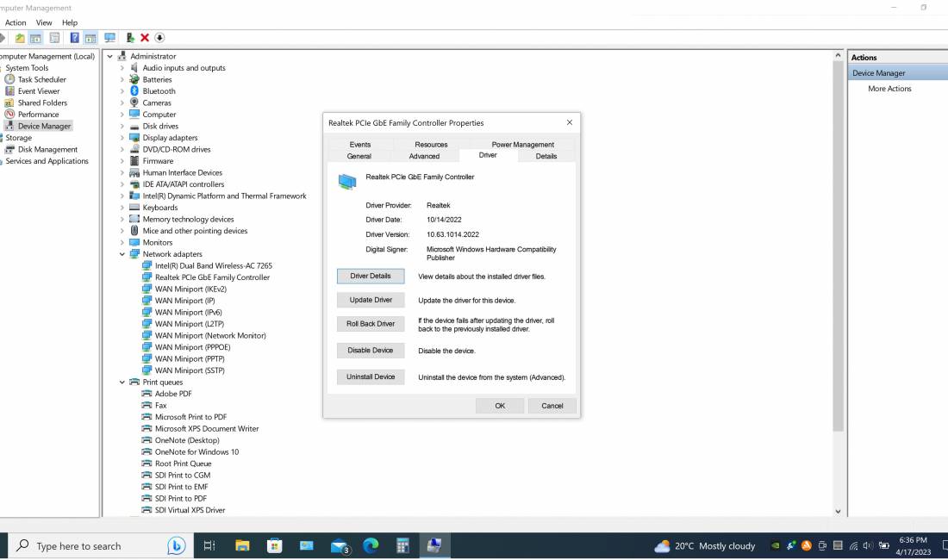
Task: Toggle the Show/Hide Console Tree toolbar icon
Action: coord(35,38)
